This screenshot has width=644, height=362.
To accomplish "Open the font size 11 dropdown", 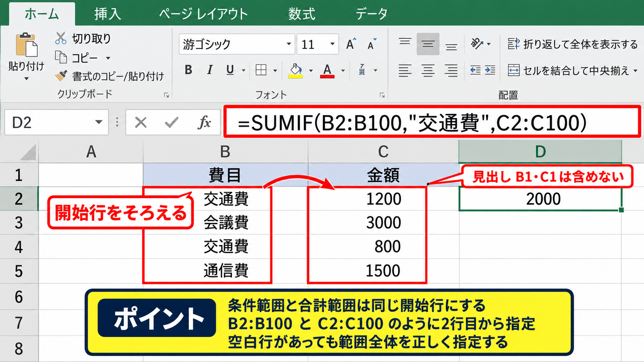I will tap(332, 44).
